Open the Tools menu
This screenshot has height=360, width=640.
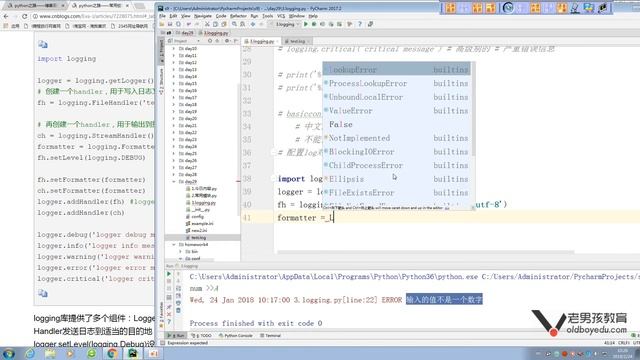(x=267, y=16)
